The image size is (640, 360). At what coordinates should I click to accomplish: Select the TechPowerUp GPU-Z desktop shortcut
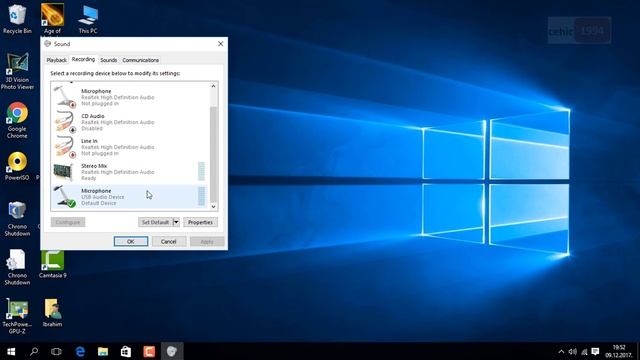coord(17,316)
